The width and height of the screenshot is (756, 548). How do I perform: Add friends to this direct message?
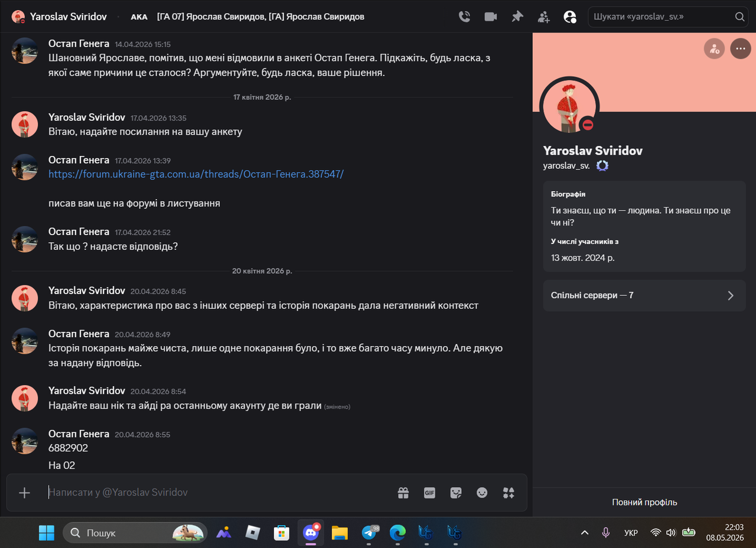pyautogui.click(x=543, y=17)
